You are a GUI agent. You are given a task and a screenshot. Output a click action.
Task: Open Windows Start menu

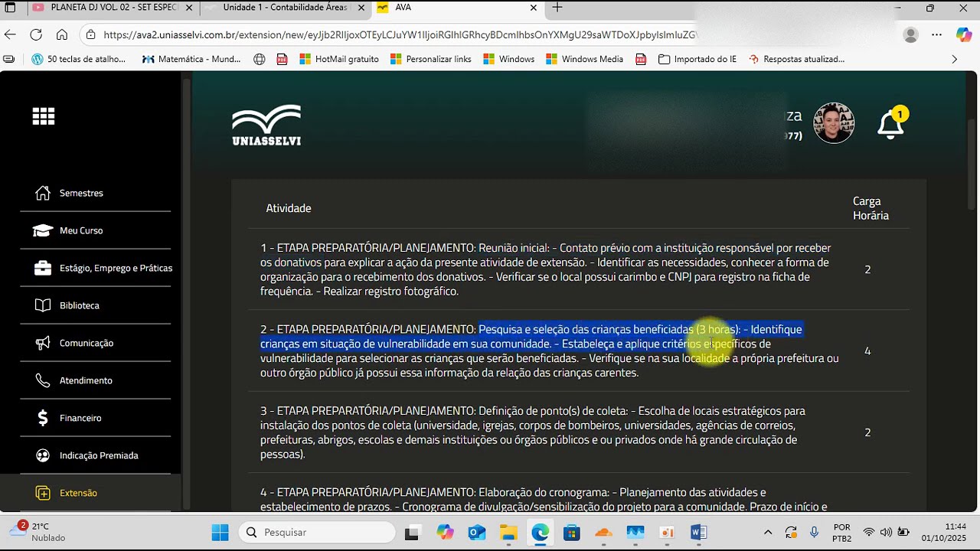coord(220,532)
